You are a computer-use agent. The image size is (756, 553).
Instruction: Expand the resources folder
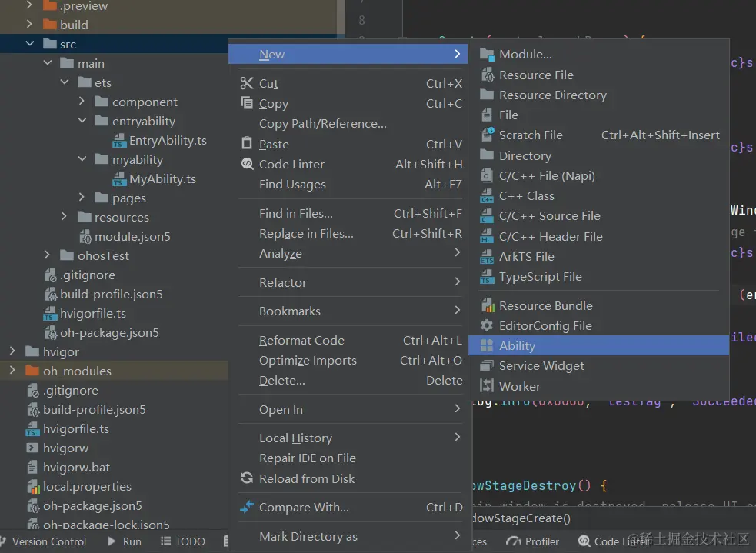(x=64, y=216)
